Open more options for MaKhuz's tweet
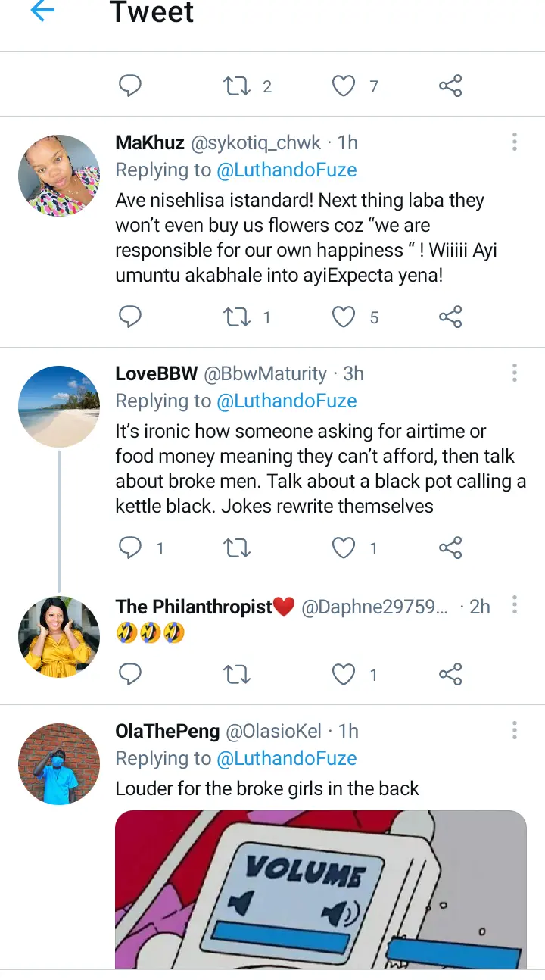The image size is (545, 980). click(x=514, y=142)
